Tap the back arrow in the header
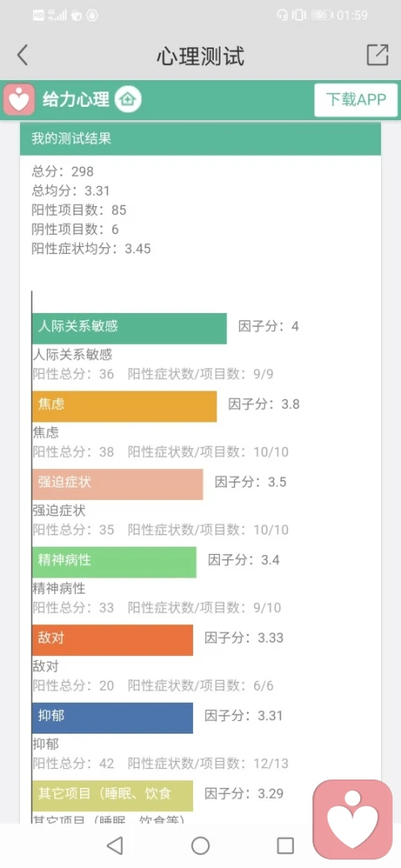This screenshot has width=401, height=868. tap(23, 55)
